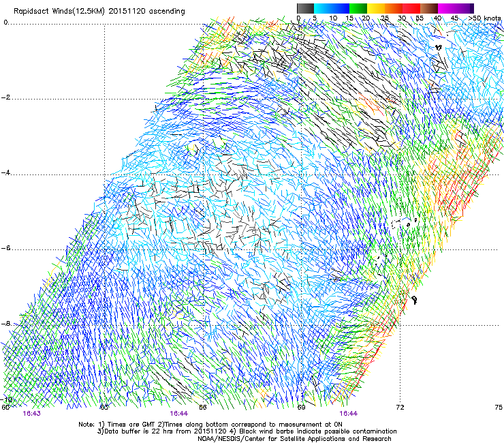Click the longitude label '60'
The height and width of the screenshot is (443, 504).
tap(5, 408)
